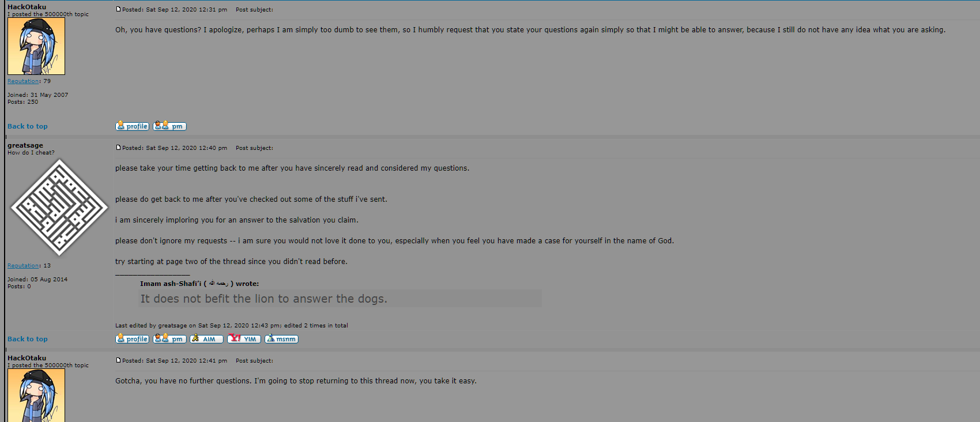Open HackOtaku's Reputation link

[x=23, y=81]
